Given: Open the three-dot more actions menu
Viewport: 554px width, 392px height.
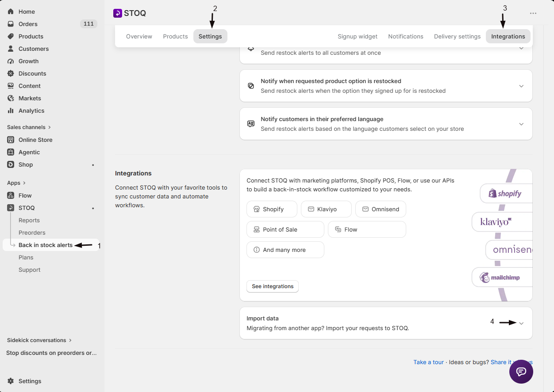Looking at the screenshot, I should [x=533, y=13].
